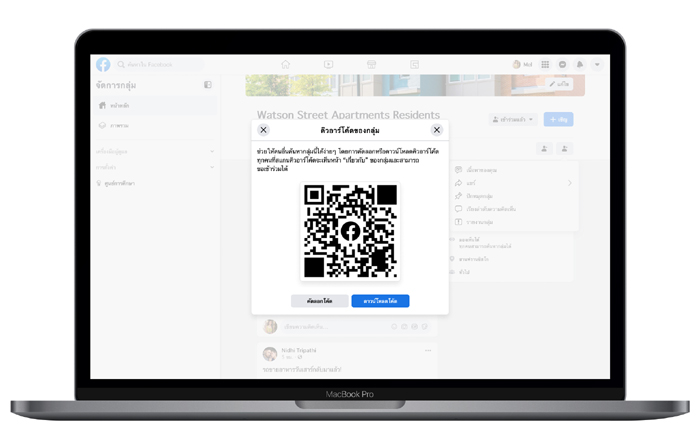The height and width of the screenshot is (433, 700).
Task: Select the overview item in sidebar
Action: point(155,125)
